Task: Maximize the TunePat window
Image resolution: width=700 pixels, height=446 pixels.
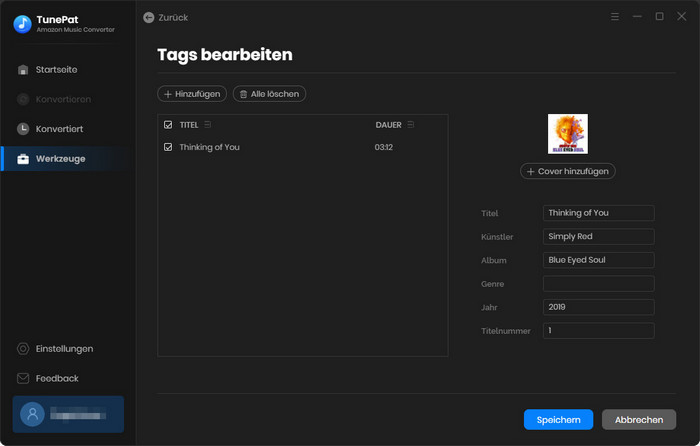Action: 659,17
